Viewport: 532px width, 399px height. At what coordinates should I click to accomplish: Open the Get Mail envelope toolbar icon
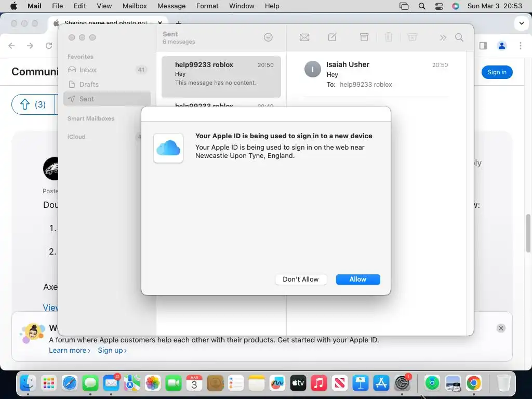[304, 37]
